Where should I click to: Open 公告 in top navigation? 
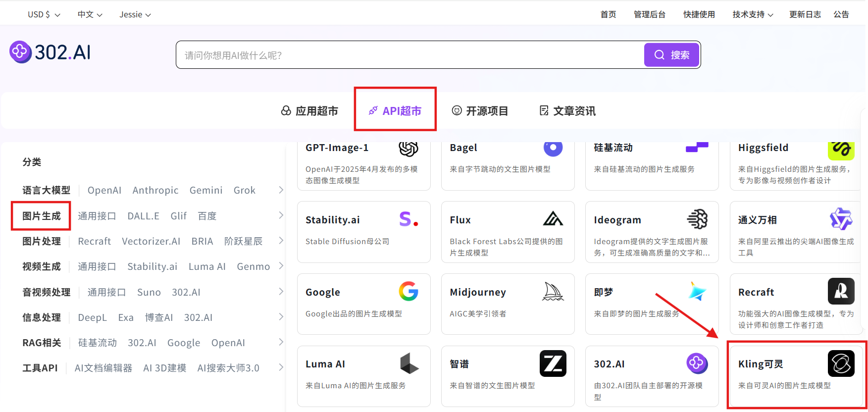click(841, 14)
